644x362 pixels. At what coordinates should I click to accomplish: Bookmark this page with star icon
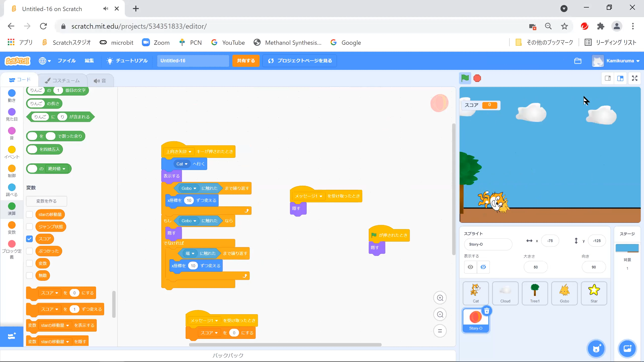565,26
